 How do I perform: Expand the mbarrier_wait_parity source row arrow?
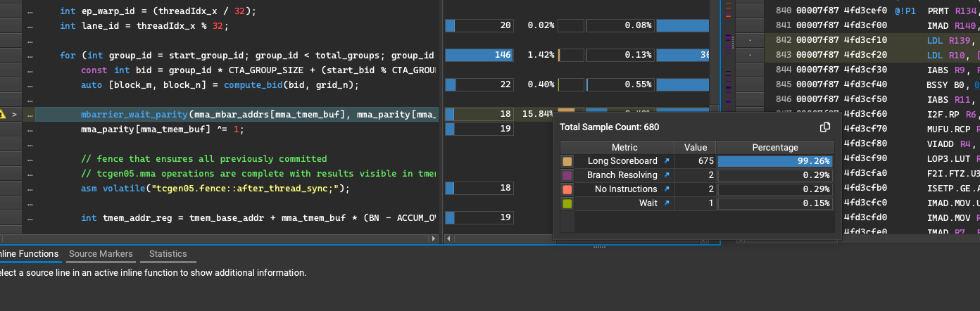(x=14, y=114)
